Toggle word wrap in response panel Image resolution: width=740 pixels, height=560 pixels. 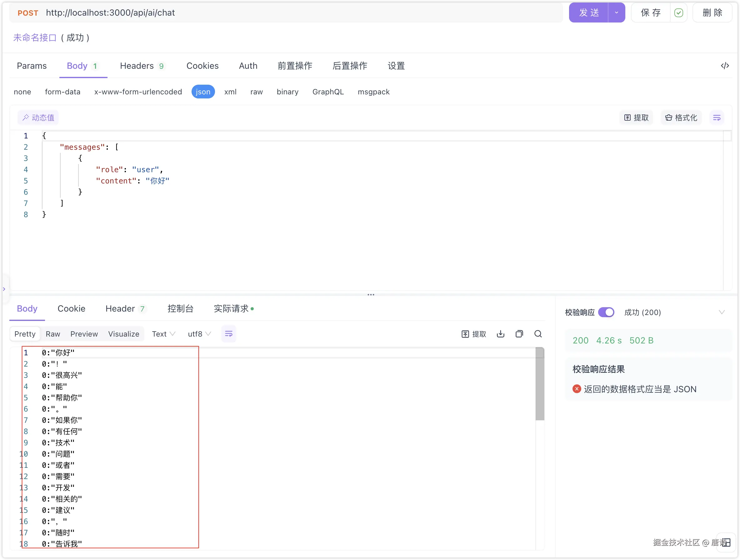(228, 334)
